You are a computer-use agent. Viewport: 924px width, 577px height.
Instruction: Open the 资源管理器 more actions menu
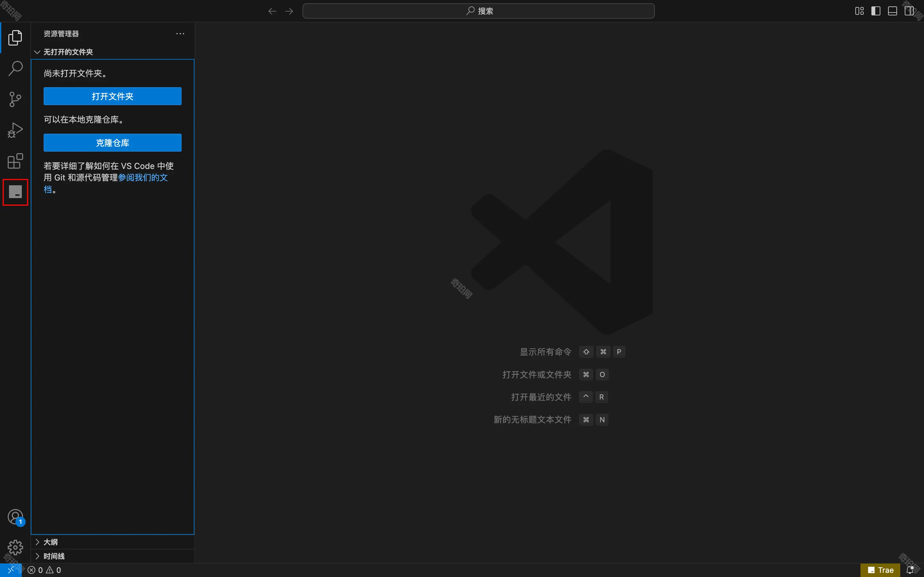(180, 34)
